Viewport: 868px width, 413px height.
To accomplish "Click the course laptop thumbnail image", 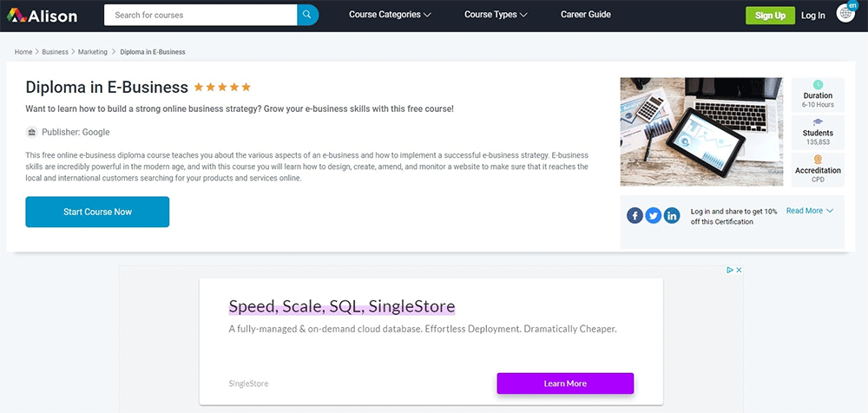I will (701, 132).
